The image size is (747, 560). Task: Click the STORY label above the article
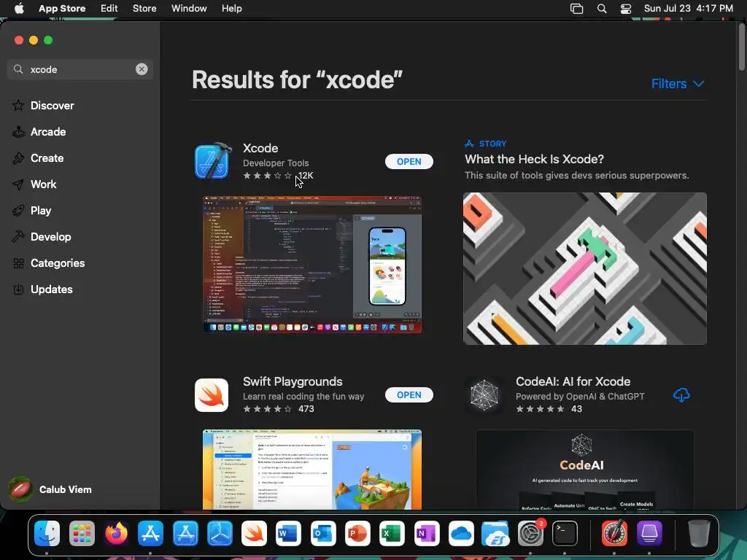pyautogui.click(x=492, y=144)
